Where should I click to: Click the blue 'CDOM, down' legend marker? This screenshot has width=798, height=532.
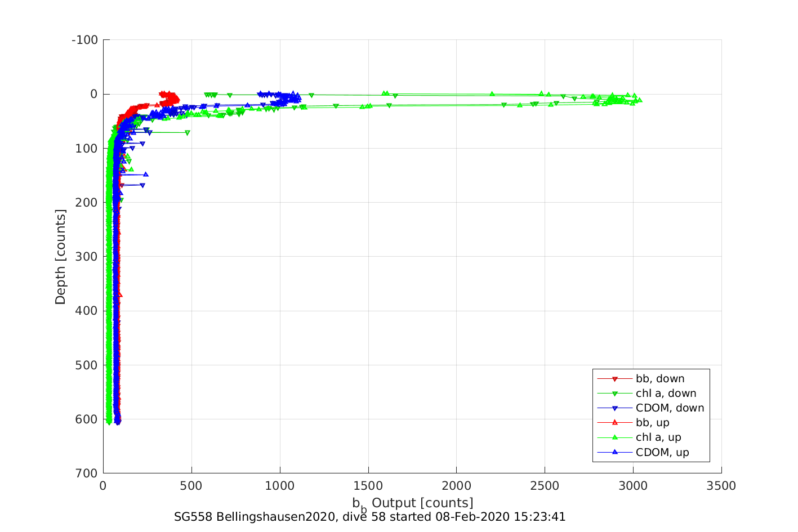click(x=615, y=408)
